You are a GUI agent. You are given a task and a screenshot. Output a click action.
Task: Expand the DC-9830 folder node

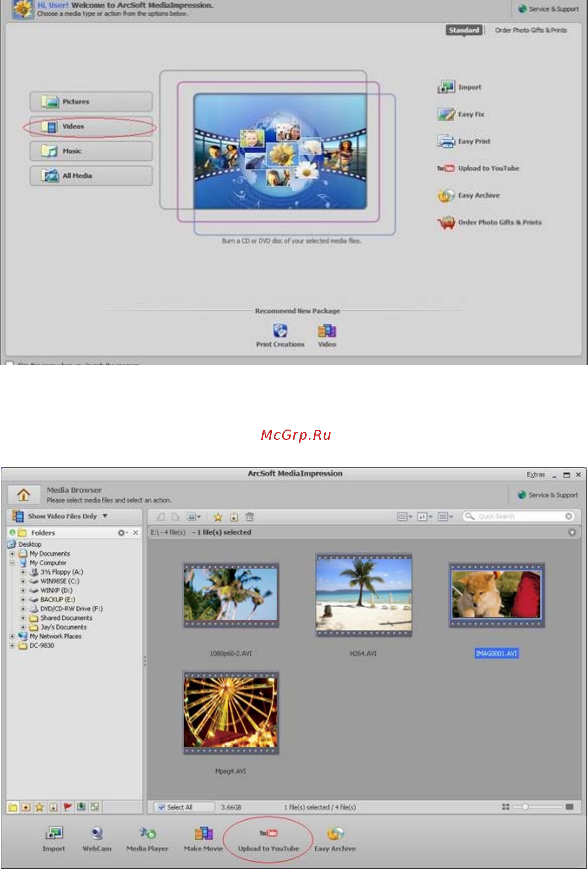click(12, 646)
